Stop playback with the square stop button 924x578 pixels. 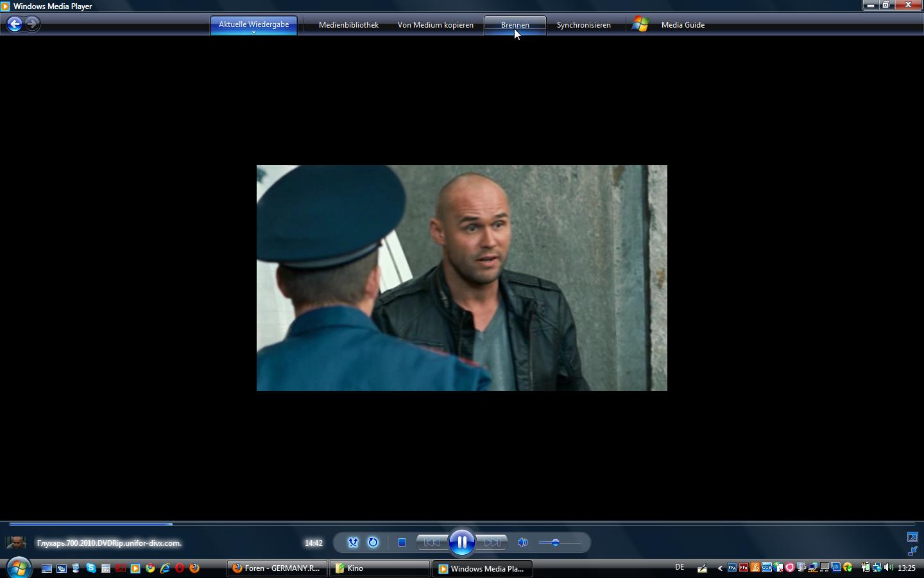(402, 543)
